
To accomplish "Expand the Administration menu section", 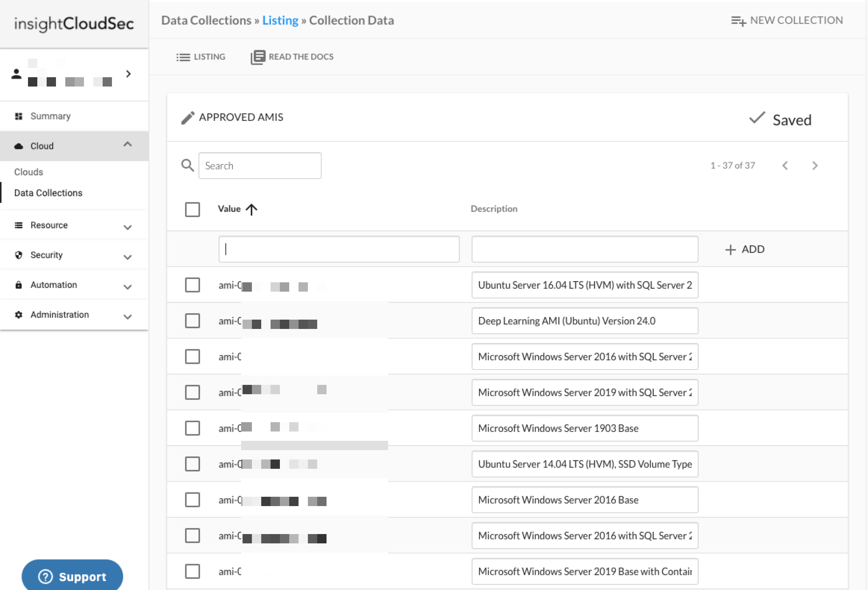I will tap(127, 317).
